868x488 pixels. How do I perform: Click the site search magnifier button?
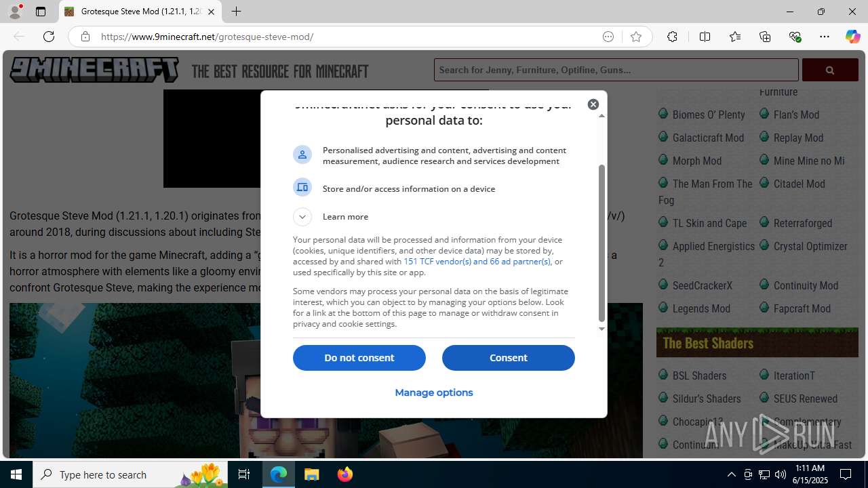pyautogui.click(x=830, y=70)
